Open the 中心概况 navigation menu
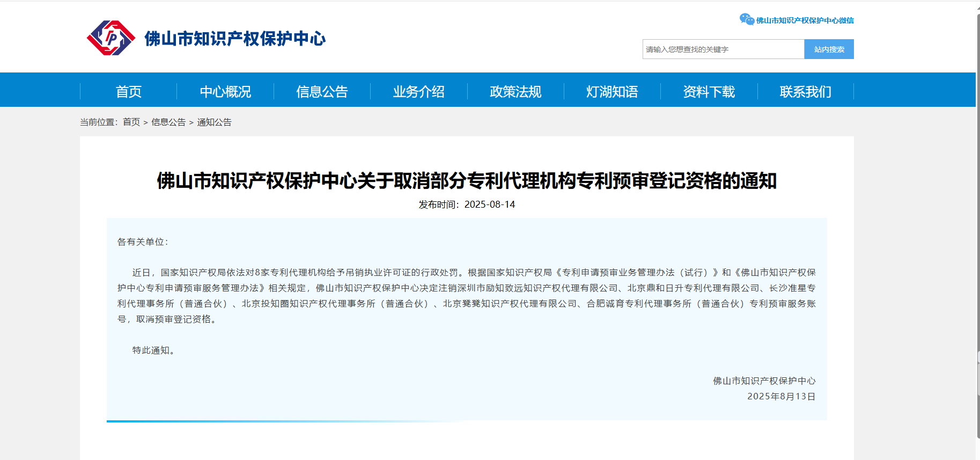Viewport: 980px width, 460px height. coord(225,92)
